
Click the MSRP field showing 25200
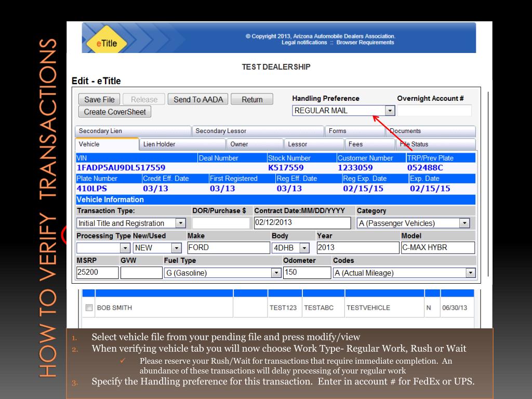coord(98,272)
